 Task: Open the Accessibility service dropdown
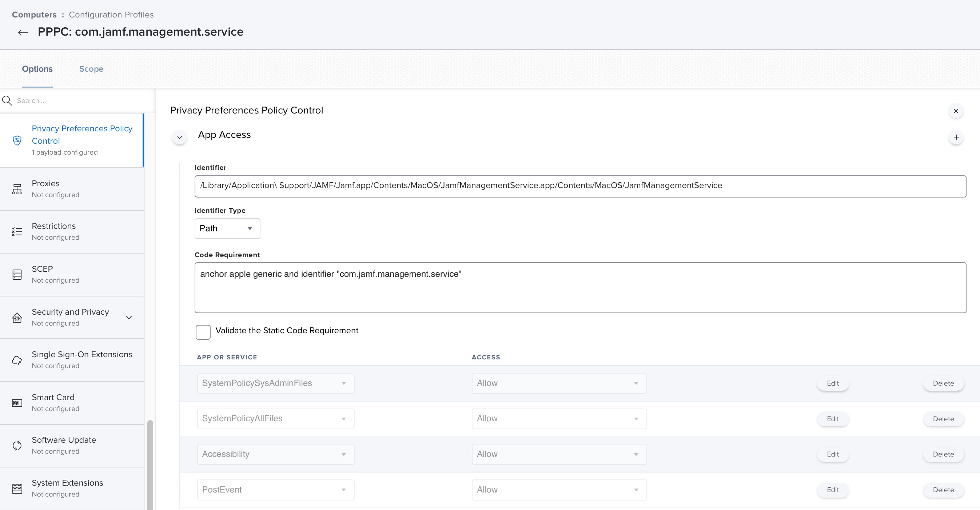(x=276, y=454)
